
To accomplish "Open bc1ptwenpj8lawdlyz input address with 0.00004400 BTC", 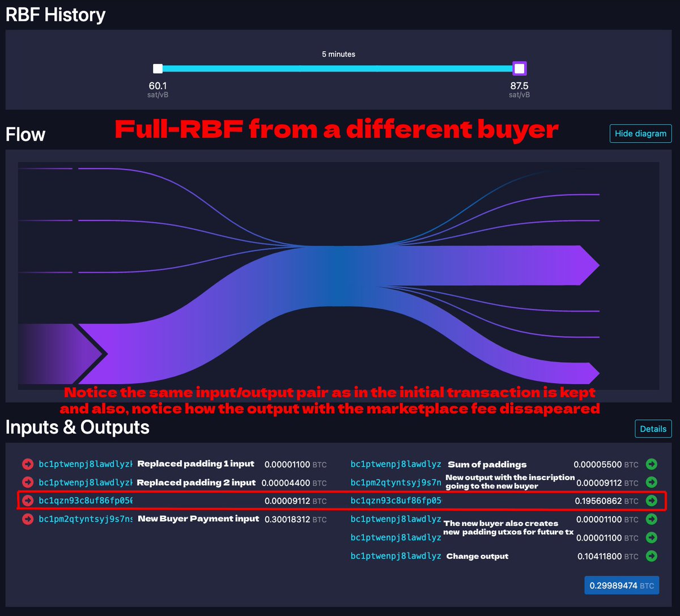I will click(x=86, y=483).
